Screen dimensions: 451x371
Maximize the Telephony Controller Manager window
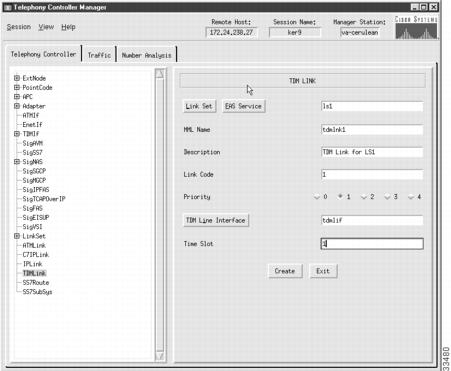[423, 7]
